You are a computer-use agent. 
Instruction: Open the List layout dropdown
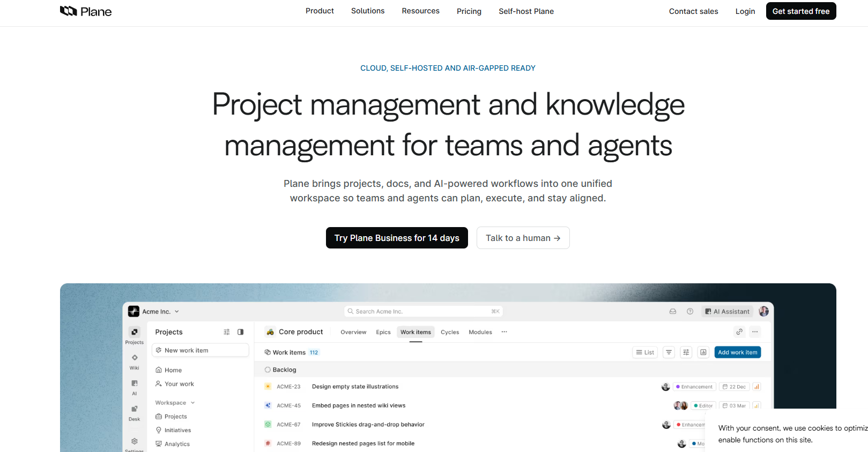coord(645,352)
